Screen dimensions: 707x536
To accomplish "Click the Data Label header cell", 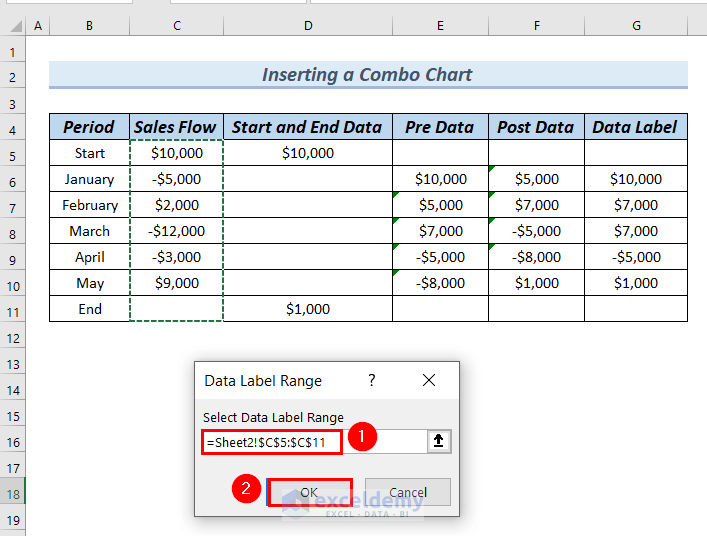I will click(x=636, y=127).
